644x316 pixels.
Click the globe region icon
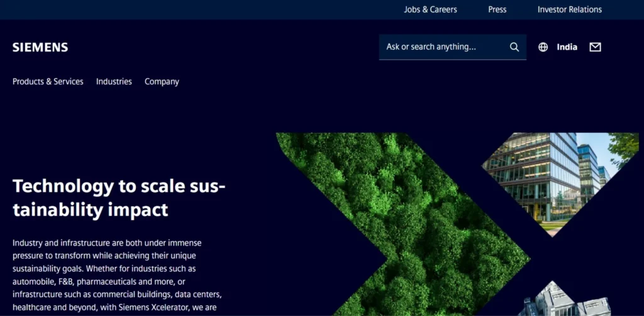point(543,47)
